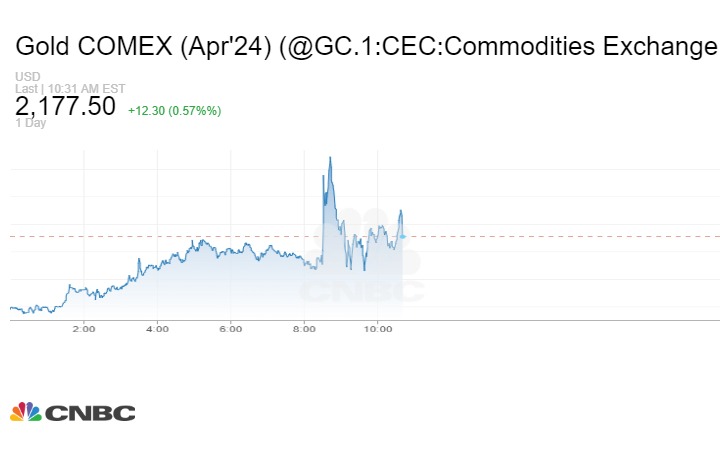720x450 pixels.
Task: Click the CNBC peacock icon at bottom left
Action: pyautogui.click(x=25, y=412)
